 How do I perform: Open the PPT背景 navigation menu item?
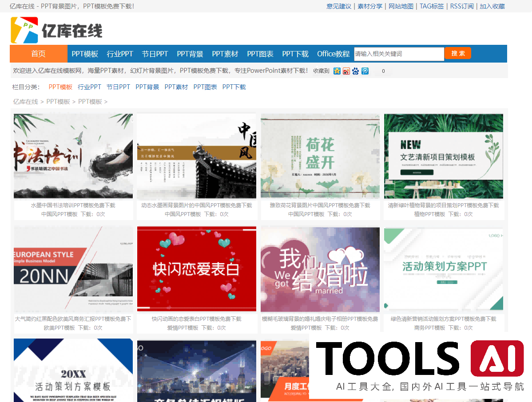pos(190,54)
